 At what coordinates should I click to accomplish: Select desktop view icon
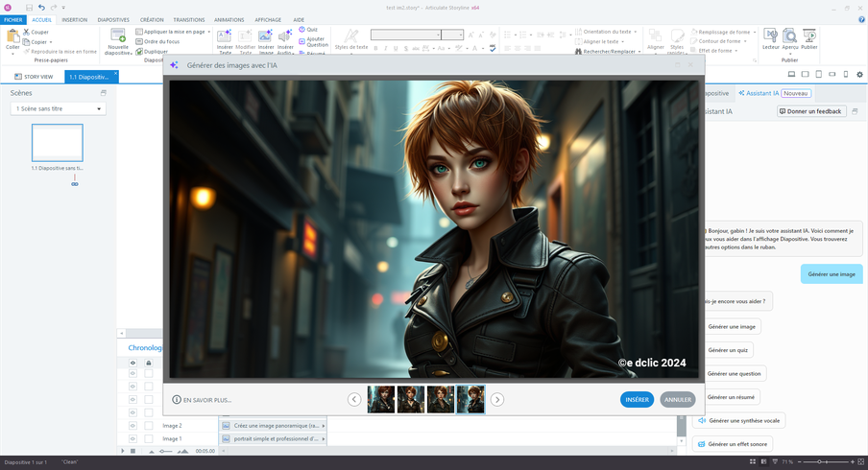791,74
